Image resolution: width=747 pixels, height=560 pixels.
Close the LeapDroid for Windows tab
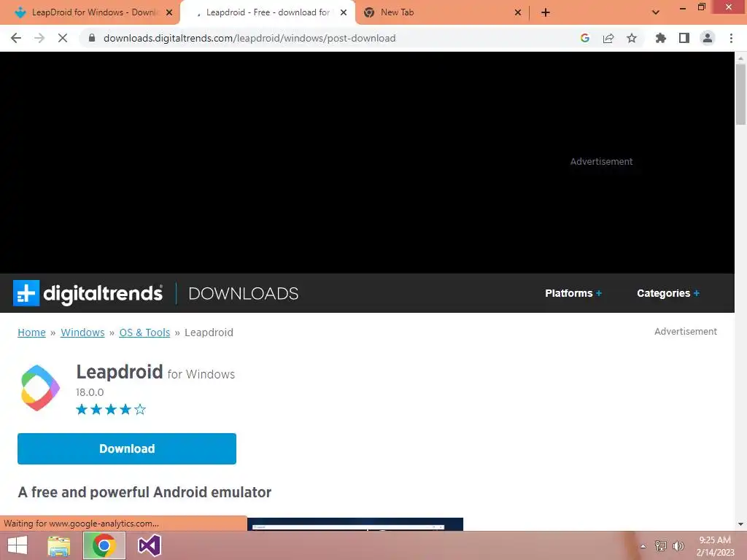169,12
